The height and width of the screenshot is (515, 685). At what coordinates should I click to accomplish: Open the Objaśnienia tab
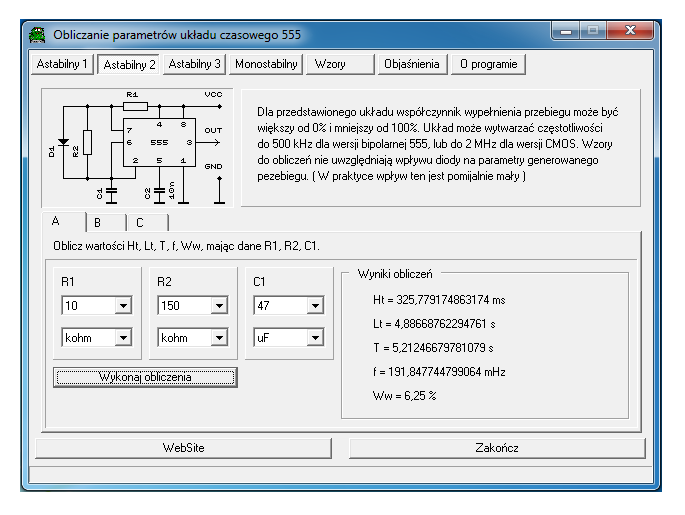[412, 64]
